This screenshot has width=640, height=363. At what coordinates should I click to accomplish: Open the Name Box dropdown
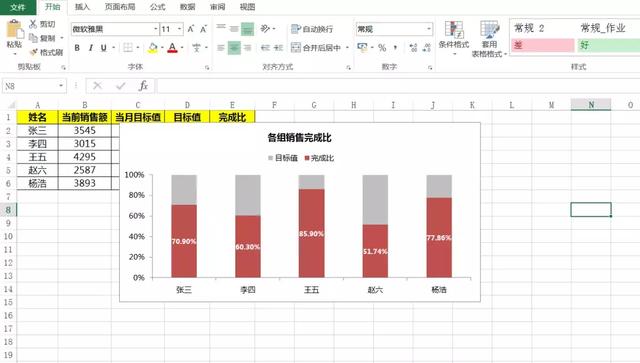61,86
